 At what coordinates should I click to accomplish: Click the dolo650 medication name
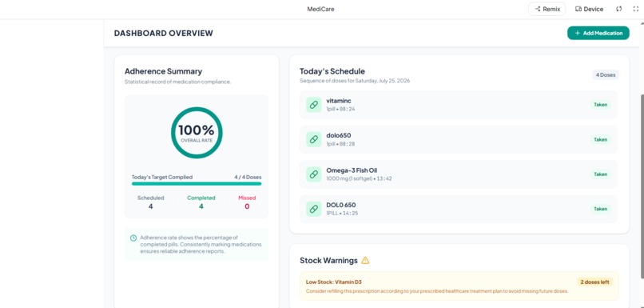[x=339, y=135]
